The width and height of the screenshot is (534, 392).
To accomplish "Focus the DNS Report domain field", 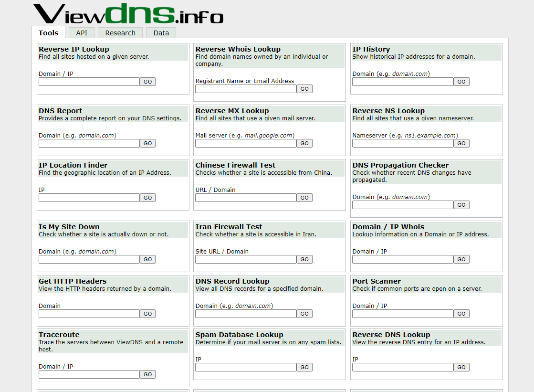I will [x=89, y=143].
